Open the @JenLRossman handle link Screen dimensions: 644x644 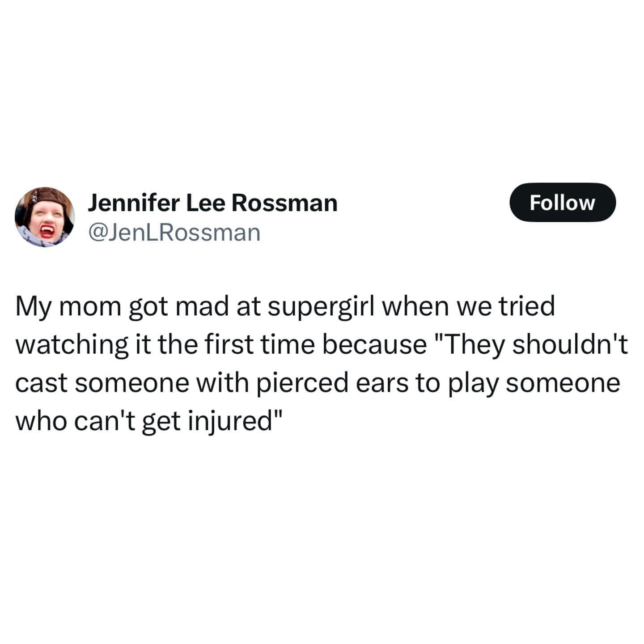tap(174, 233)
